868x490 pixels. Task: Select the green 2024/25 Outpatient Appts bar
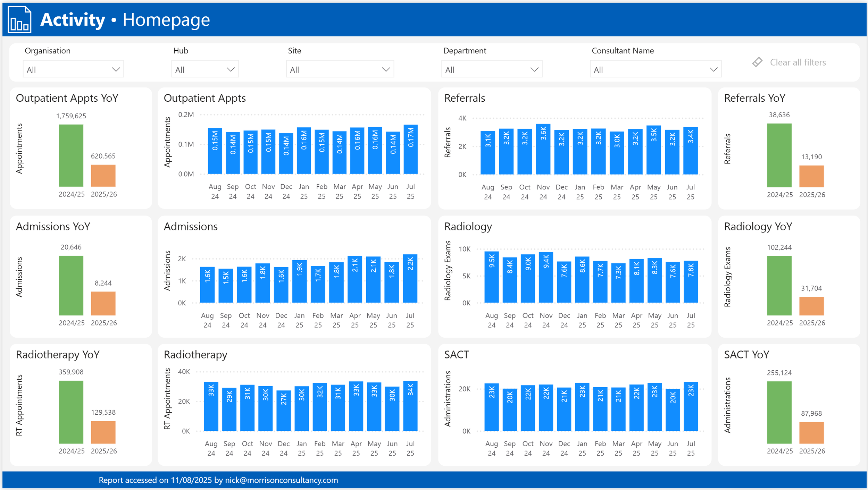click(x=71, y=155)
